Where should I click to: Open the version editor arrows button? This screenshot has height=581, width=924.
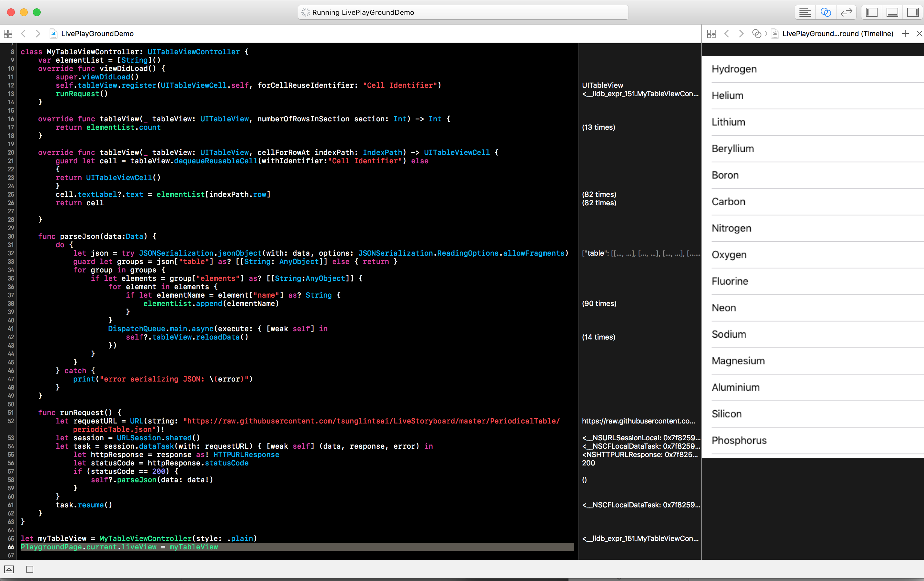pos(846,12)
